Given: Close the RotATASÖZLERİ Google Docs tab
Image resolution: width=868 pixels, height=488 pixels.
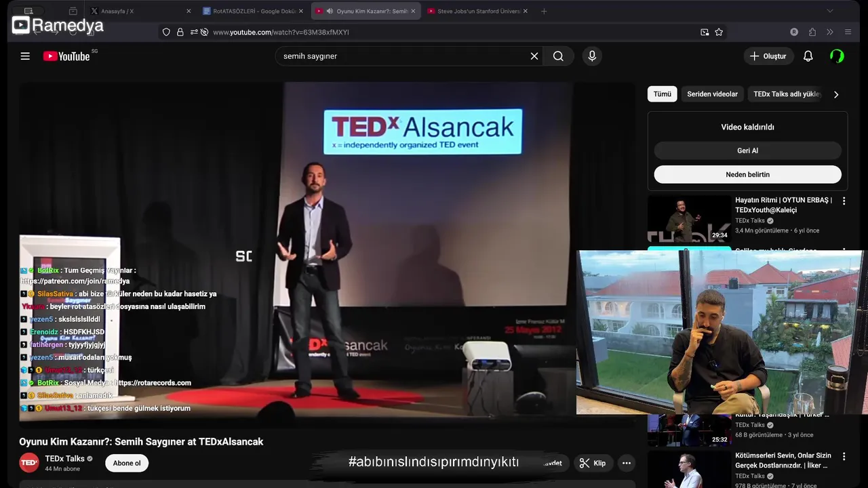Looking at the screenshot, I should [x=301, y=11].
